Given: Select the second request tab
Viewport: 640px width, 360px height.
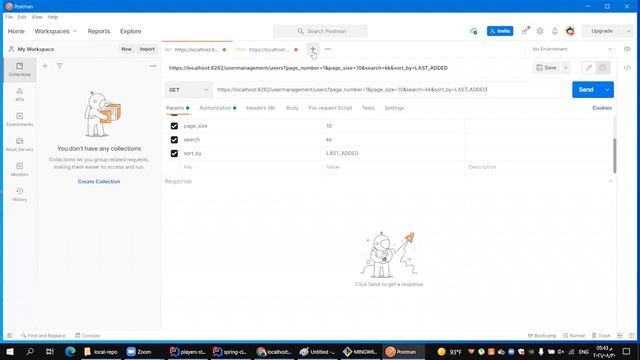Looking at the screenshot, I should pyautogui.click(x=267, y=49).
